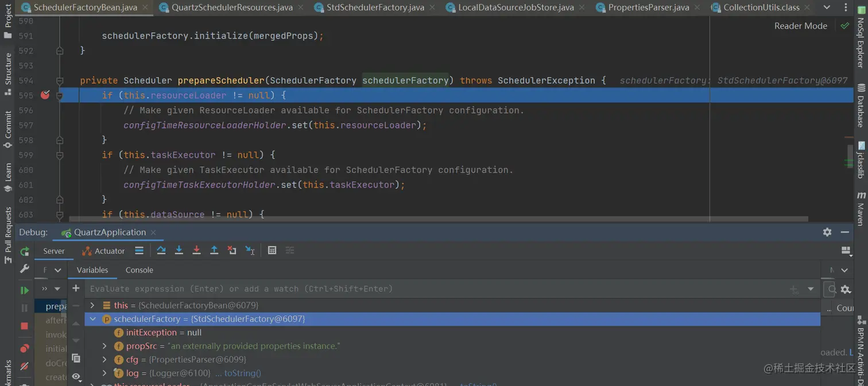Switch to LocalDataSourceJobStore.java tab
This screenshot has height=386, width=868.
tap(516, 7)
